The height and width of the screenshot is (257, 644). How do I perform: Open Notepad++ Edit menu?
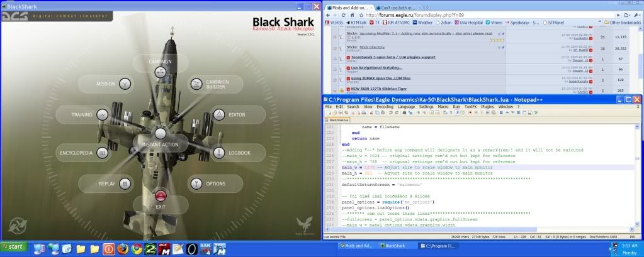click(x=339, y=107)
